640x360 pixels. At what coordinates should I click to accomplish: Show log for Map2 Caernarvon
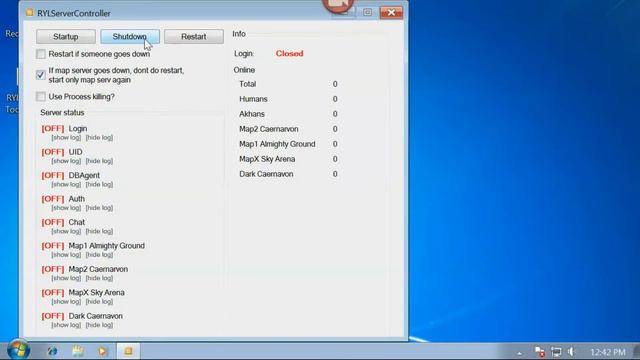[x=66, y=278]
